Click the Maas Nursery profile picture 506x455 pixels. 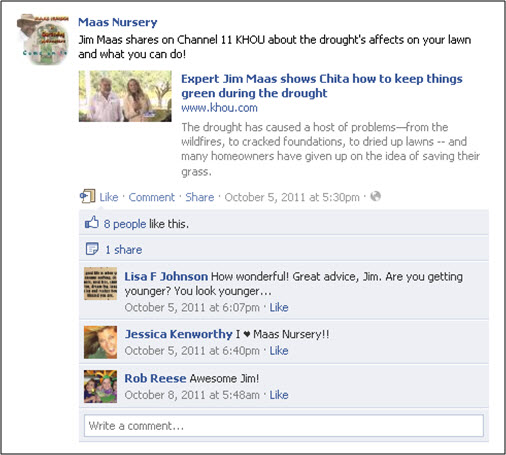click(43, 39)
